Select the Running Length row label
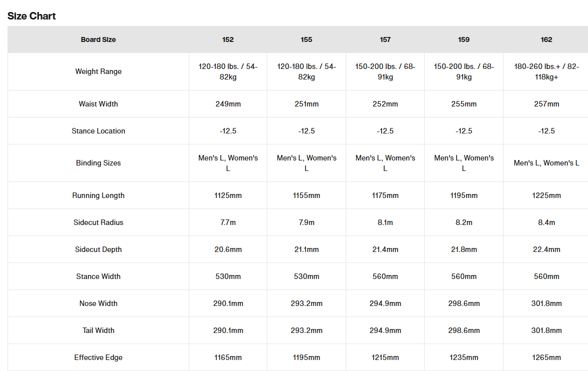The width and height of the screenshot is (588, 371). coord(98,195)
